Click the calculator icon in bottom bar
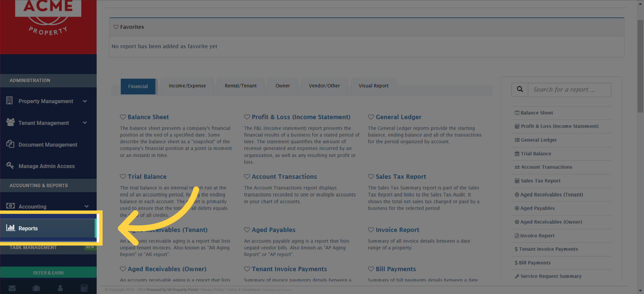644x294 pixels. click(x=84, y=288)
